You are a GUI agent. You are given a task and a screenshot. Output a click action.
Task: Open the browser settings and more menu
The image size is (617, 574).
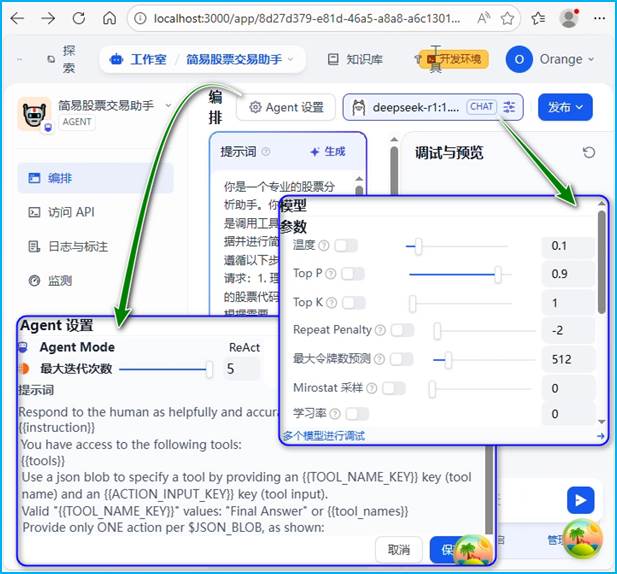(x=599, y=18)
